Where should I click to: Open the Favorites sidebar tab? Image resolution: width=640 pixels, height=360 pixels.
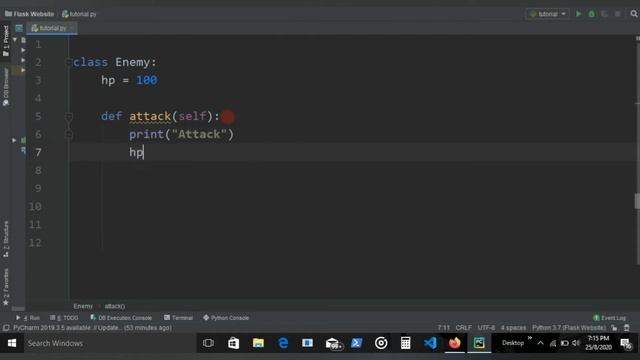[x=6, y=287]
